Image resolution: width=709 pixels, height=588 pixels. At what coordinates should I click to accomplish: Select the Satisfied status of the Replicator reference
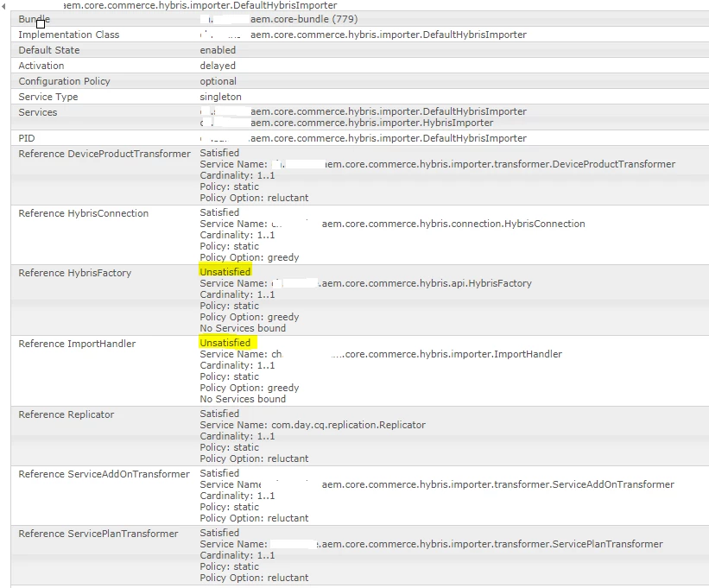click(219, 414)
